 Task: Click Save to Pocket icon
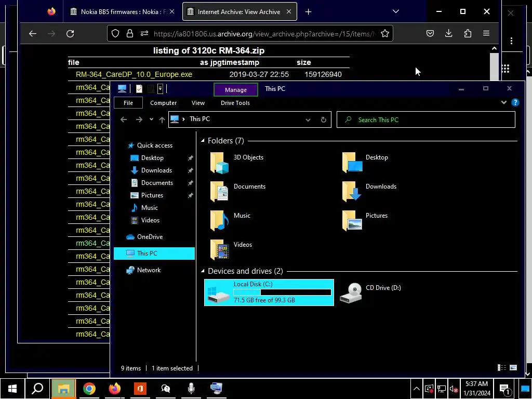click(x=430, y=33)
